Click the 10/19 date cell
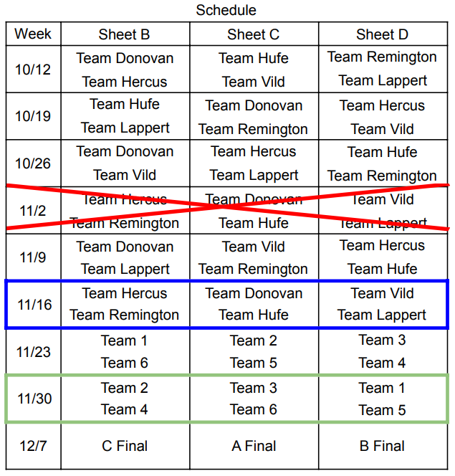This screenshot has width=455, height=476. (x=33, y=116)
